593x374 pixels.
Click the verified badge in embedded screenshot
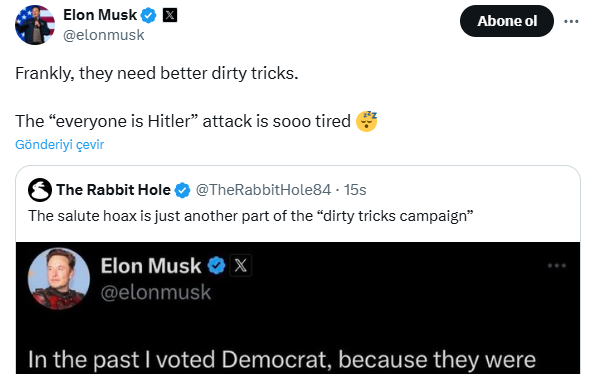coord(216,265)
